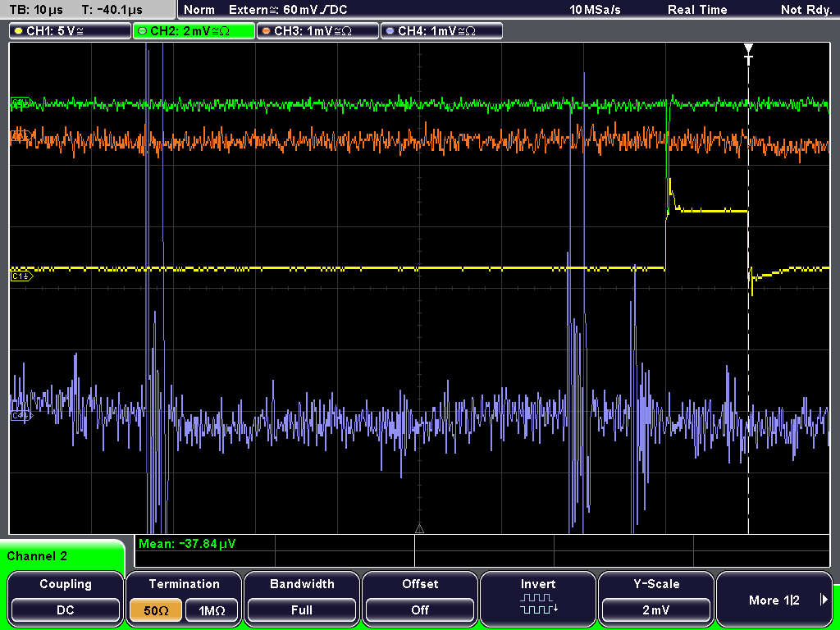840x630 pixels.
Task: Click the yellow CH1 color dot
Action: click(19, 31)
